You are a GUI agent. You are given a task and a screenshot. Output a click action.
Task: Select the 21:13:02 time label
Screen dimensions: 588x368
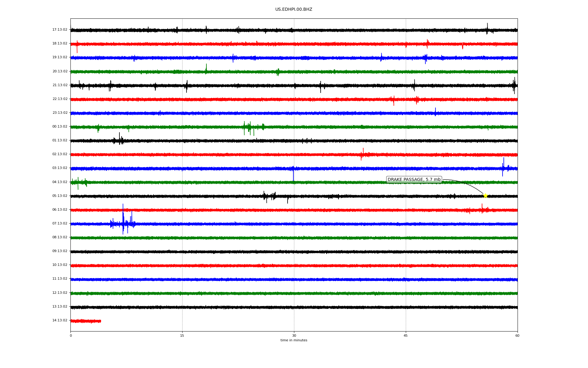[60, 85]
